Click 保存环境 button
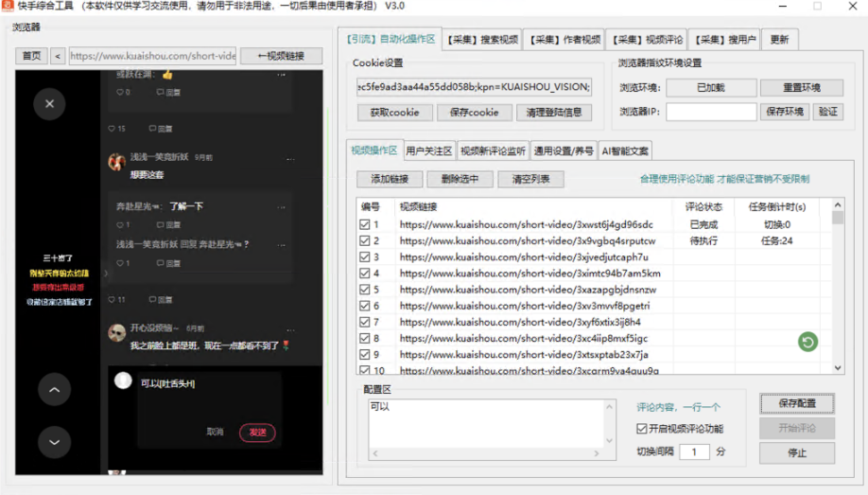Image resolution: width=868 pixels, height=495 pixels. [x=785, y=112]
